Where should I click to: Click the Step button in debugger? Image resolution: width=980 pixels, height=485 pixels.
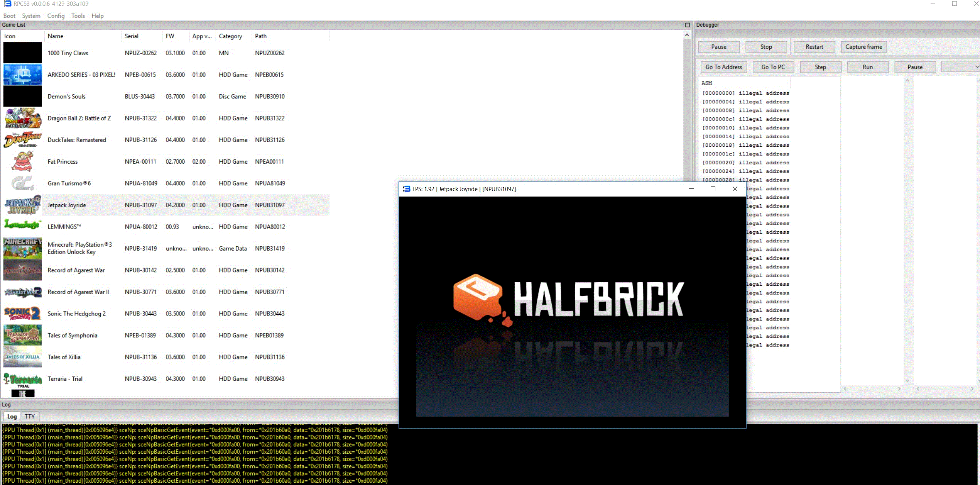820,67
